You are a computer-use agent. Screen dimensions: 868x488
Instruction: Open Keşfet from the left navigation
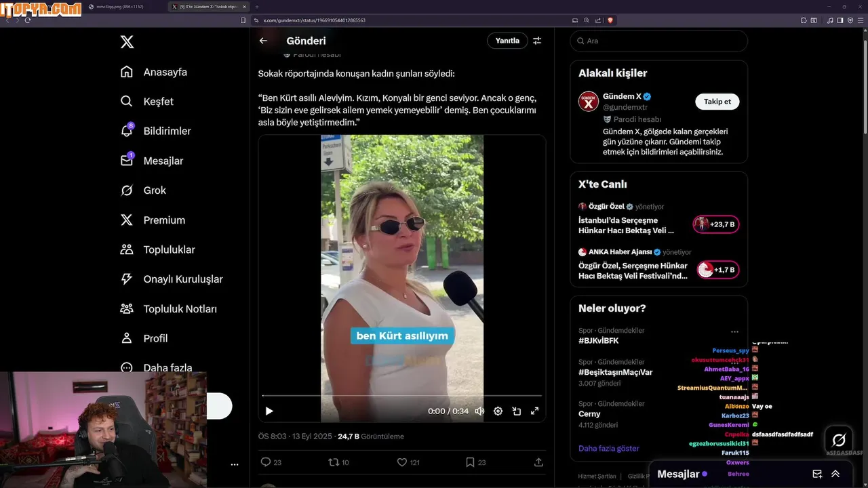pyautogui.click(x=146, y=102)
